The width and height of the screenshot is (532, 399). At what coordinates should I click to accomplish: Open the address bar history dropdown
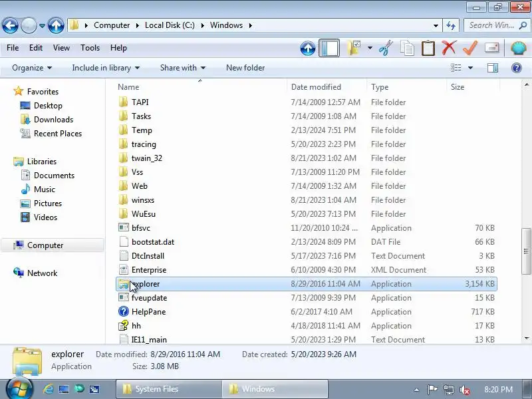coord(436,26)
